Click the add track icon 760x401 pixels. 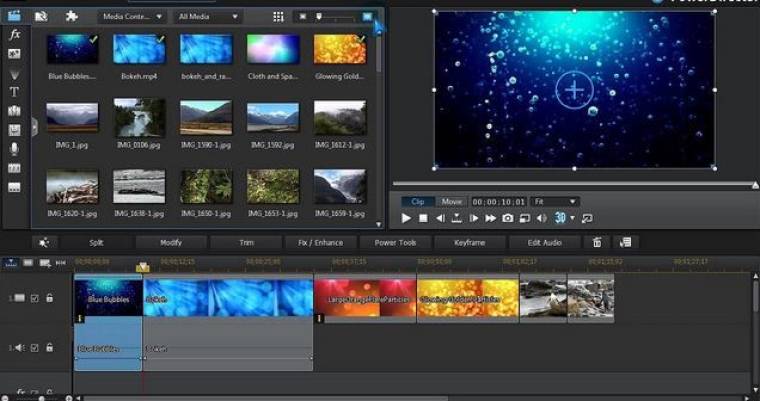(x=45, y=263)
